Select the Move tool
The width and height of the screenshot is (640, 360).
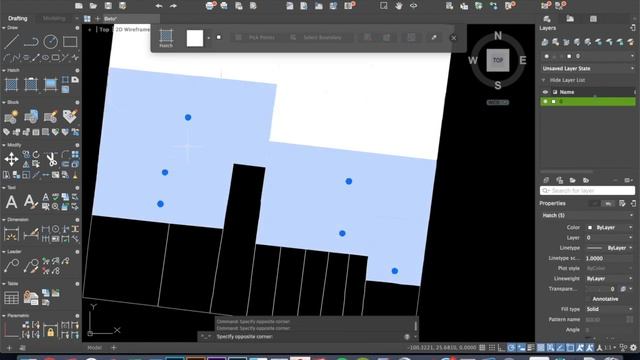11,159
